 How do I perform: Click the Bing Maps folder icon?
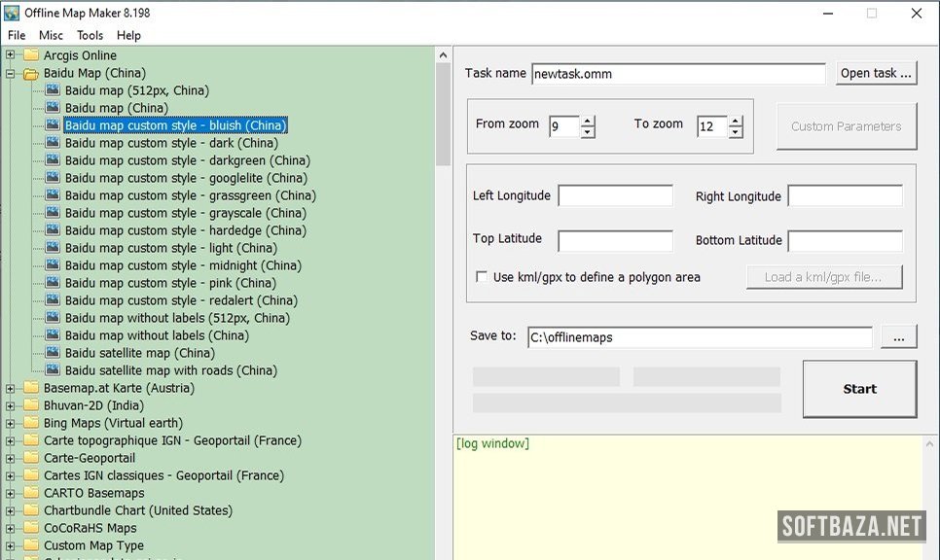point(31,423)
